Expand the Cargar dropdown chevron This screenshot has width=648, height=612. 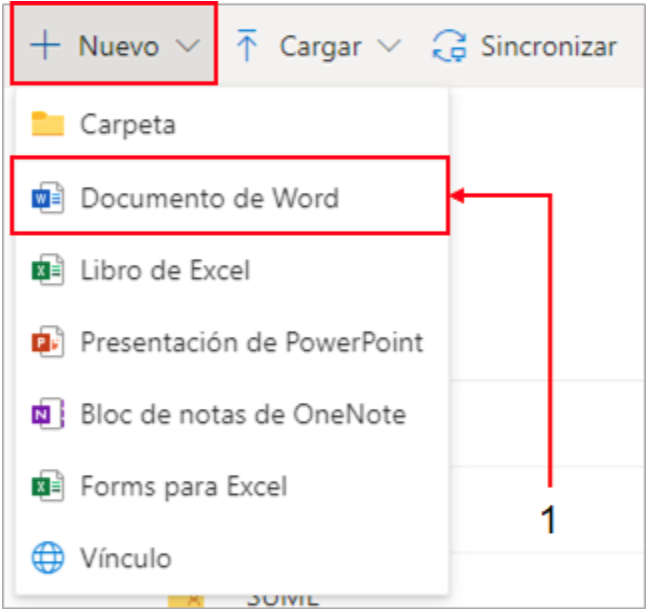pyautogui.click(x=390, y=45)
